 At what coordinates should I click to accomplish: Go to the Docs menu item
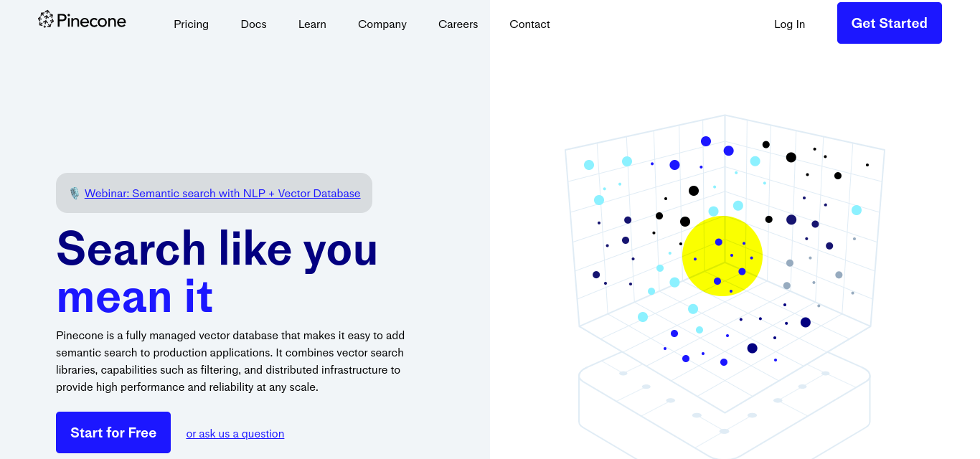[x=253, y=24]
